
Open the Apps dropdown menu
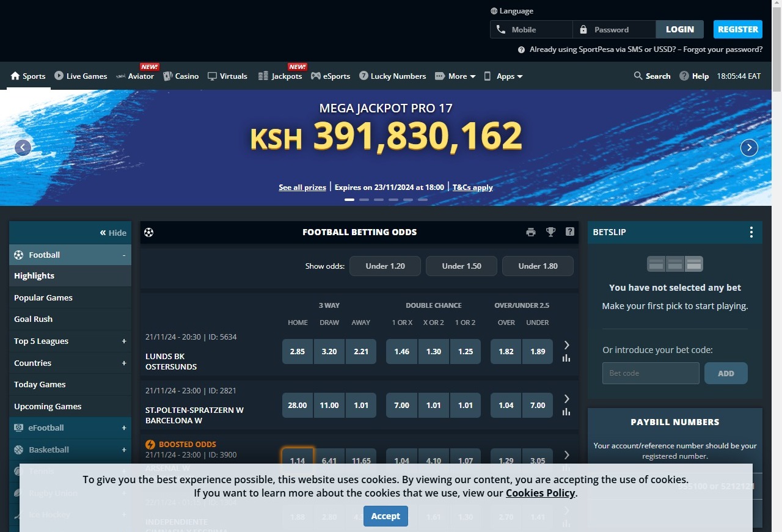coord(503,76)
